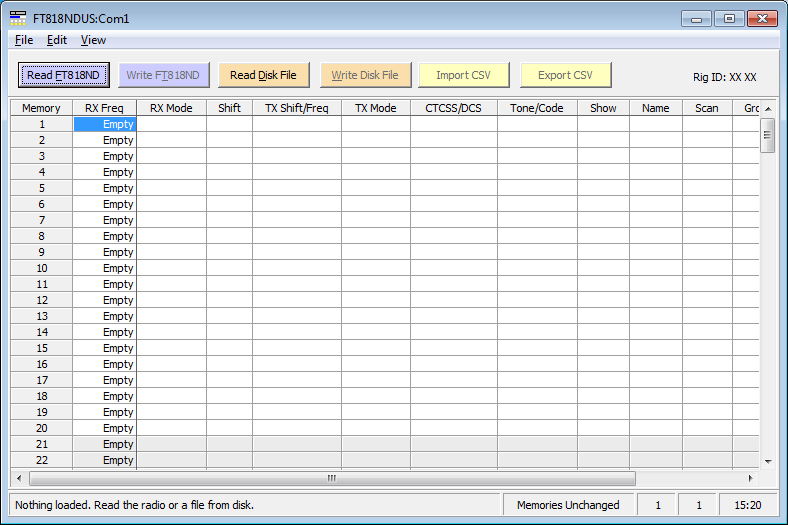This screenshot has height=525, width=788.
Task: Click the TX Mode cell in row 12
Action: pyautogui.click(x=375, y=300)
